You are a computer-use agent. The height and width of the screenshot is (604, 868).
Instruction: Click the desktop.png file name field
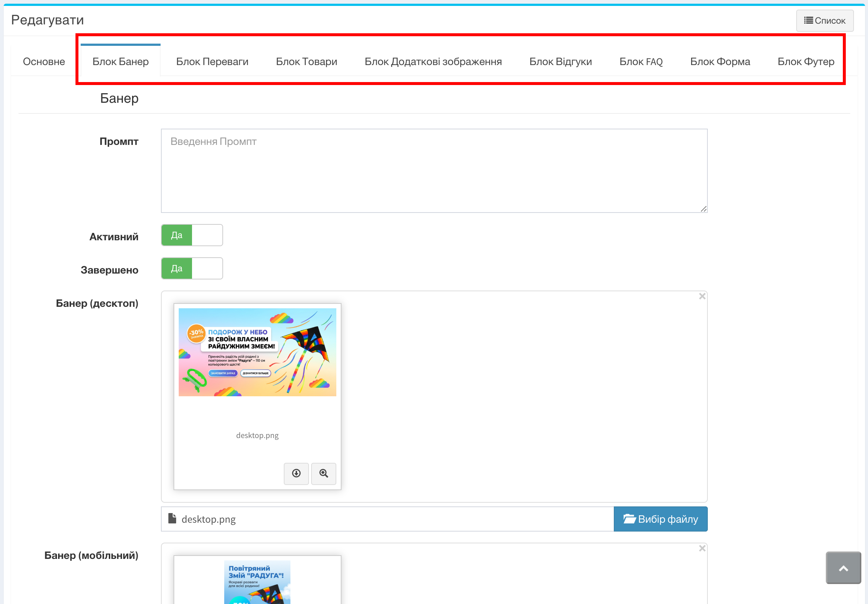coord(387,519)
